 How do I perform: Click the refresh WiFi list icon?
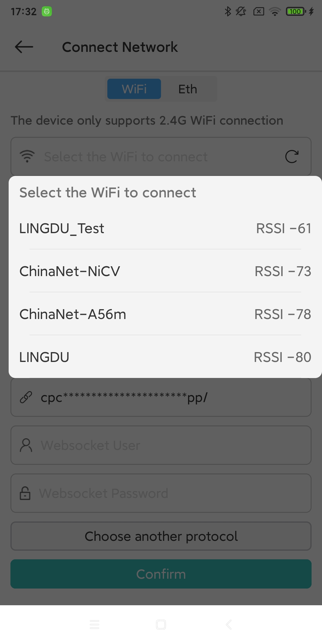[292, 157]
